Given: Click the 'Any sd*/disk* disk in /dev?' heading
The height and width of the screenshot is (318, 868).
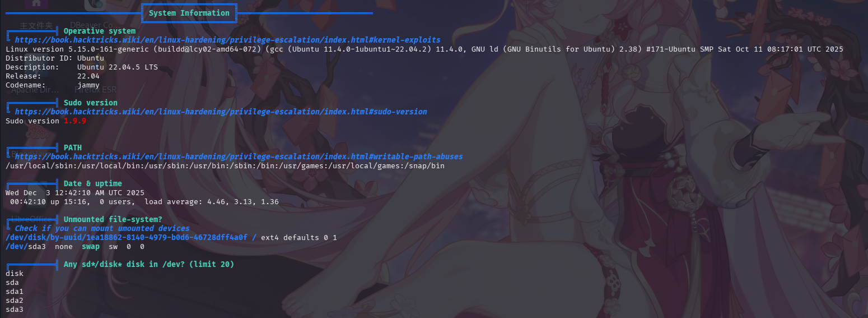Looking at the screenshot, I should [149, 265].
